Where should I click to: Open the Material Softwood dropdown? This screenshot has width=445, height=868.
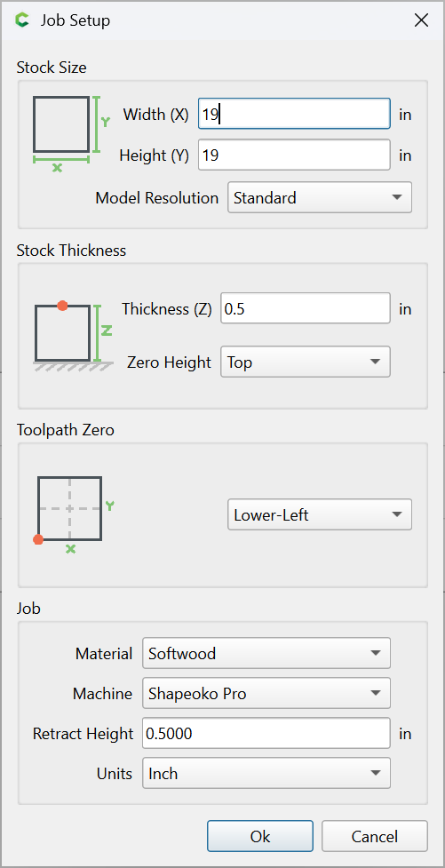coord(266,653)
